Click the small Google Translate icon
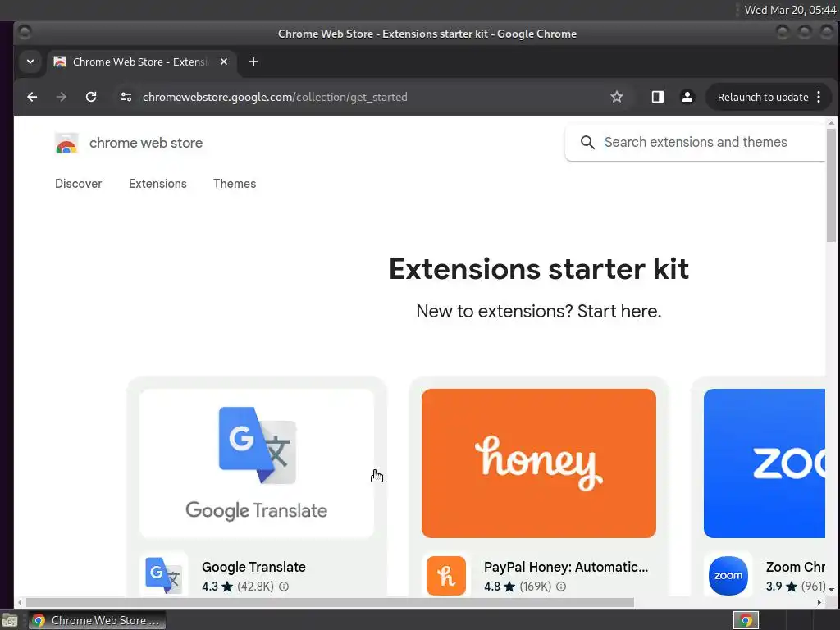Image resolution: width=840 pixels, height=630 pixels. point(164,575)
